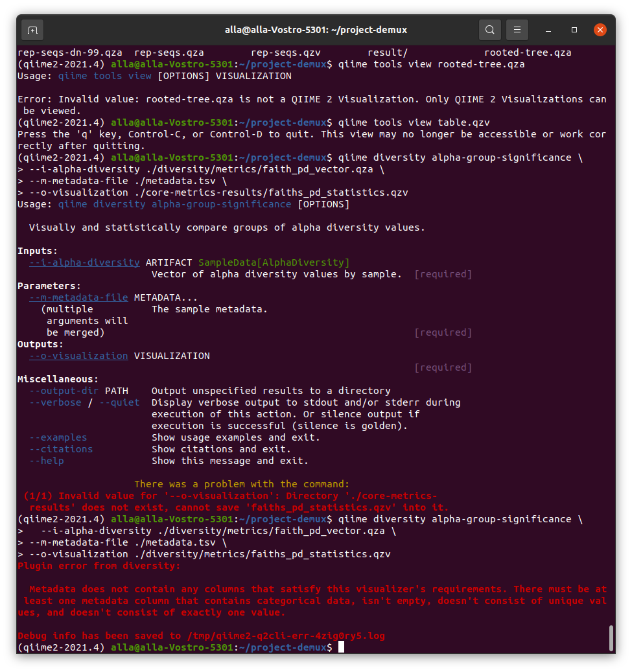
Task: Click the --examples option text
Action: (58, 437)
